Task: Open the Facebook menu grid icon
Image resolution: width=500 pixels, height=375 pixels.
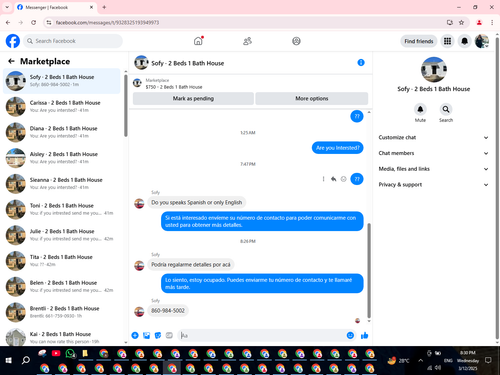Action: (447, 41)
